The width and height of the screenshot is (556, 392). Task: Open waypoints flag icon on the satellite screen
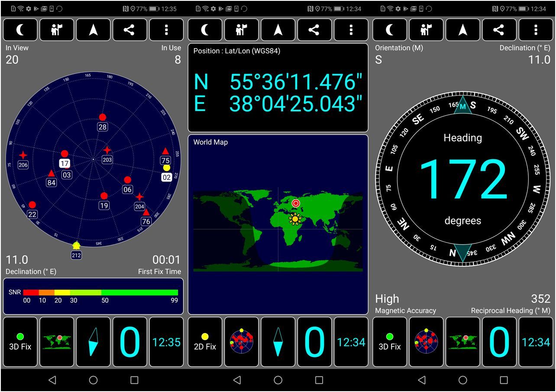pyautogui.click(x=57, y=30)
